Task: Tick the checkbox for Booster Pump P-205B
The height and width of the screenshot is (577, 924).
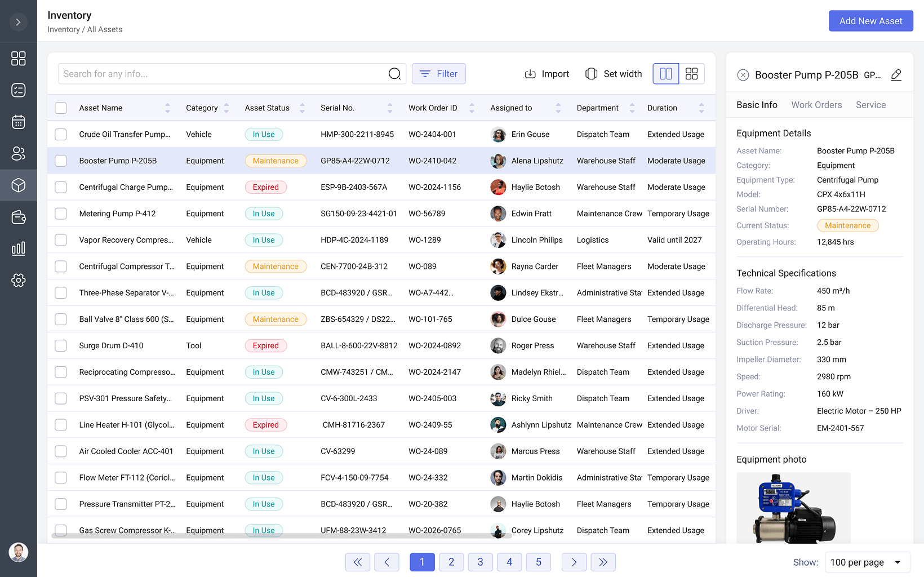Action: click(x=61, y=161)
